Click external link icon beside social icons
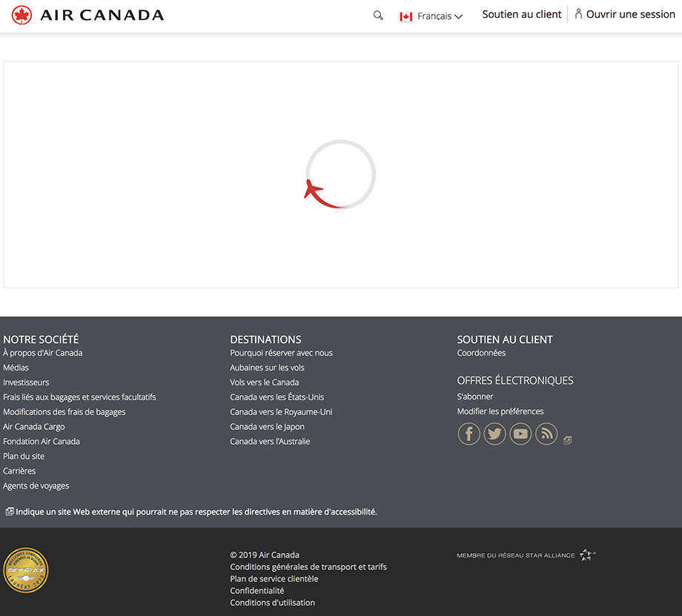The width and height of the screenshot is (682, 616). pos(568,440)
